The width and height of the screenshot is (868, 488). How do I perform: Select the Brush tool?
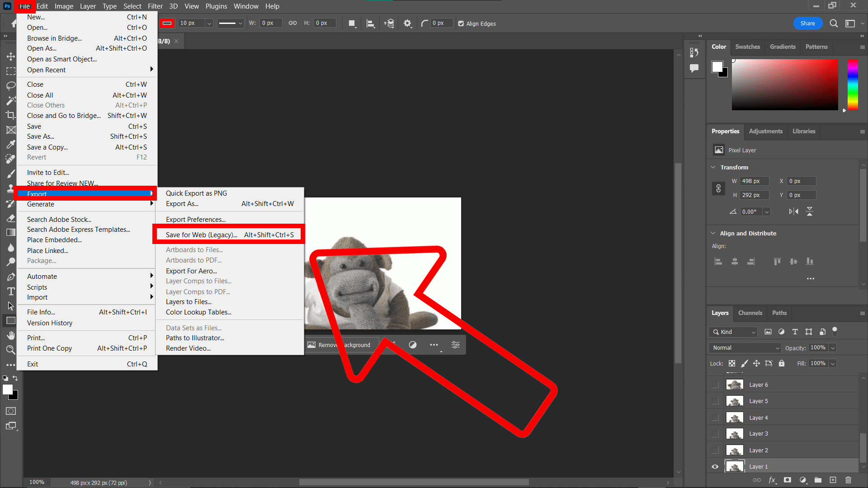pos(11,173)
